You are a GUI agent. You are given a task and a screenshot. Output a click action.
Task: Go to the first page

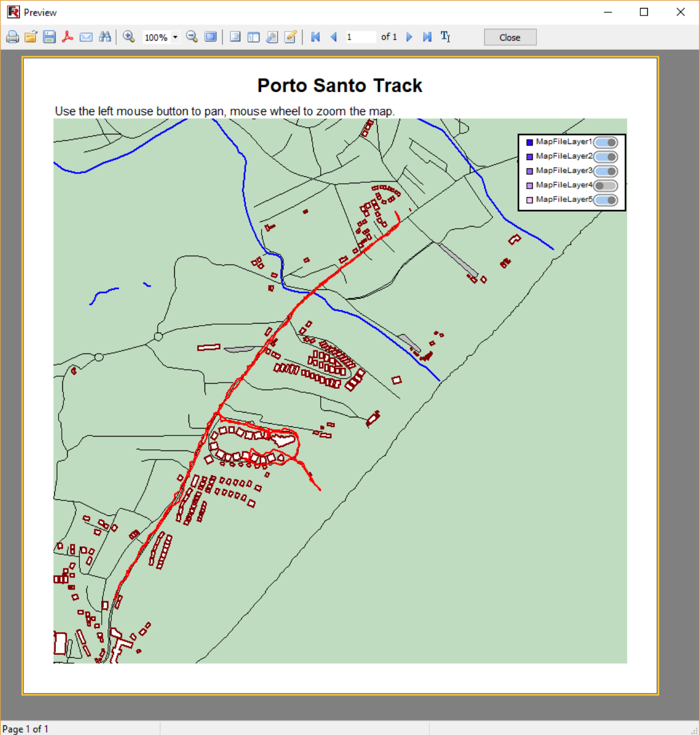315,37
